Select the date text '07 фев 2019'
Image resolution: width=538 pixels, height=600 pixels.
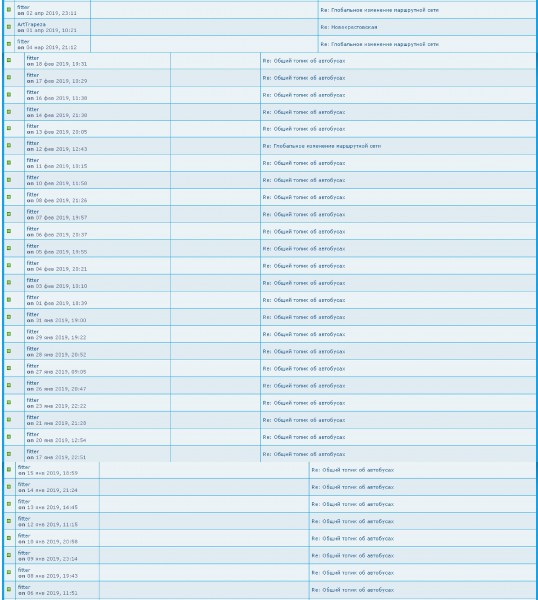[x=51, y=218]
